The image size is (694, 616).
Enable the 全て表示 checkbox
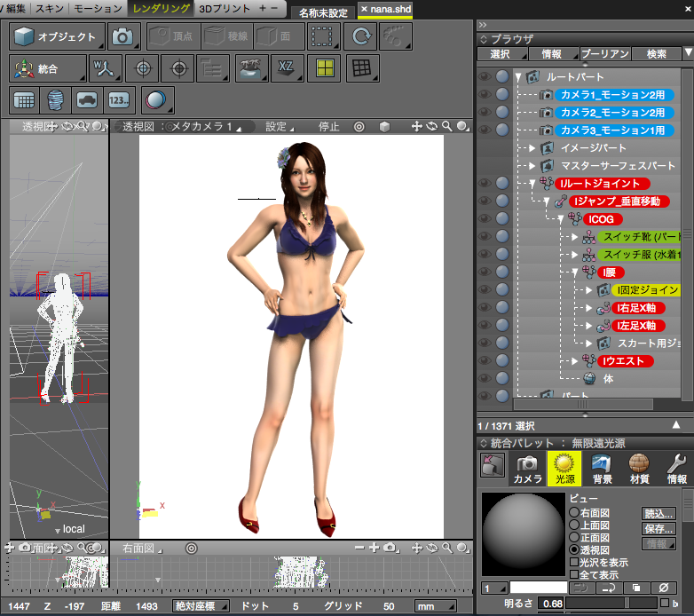click(574, 574)
